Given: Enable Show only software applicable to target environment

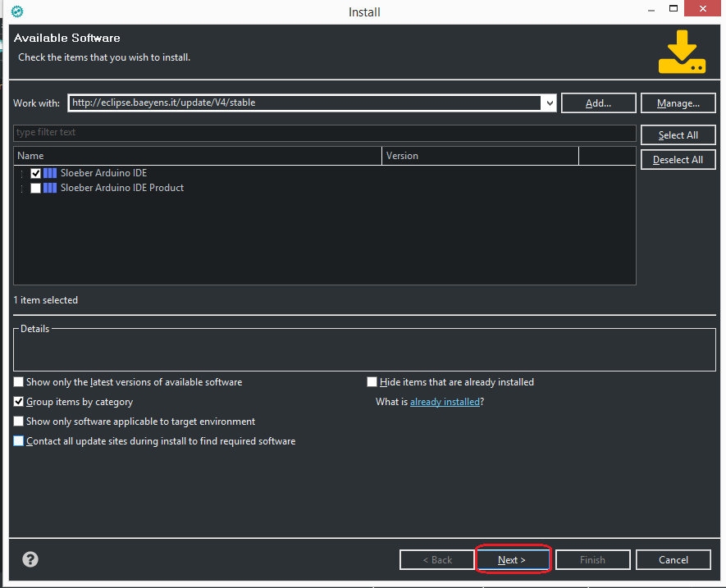Looking at the screenshot, I should pos(19,422).
